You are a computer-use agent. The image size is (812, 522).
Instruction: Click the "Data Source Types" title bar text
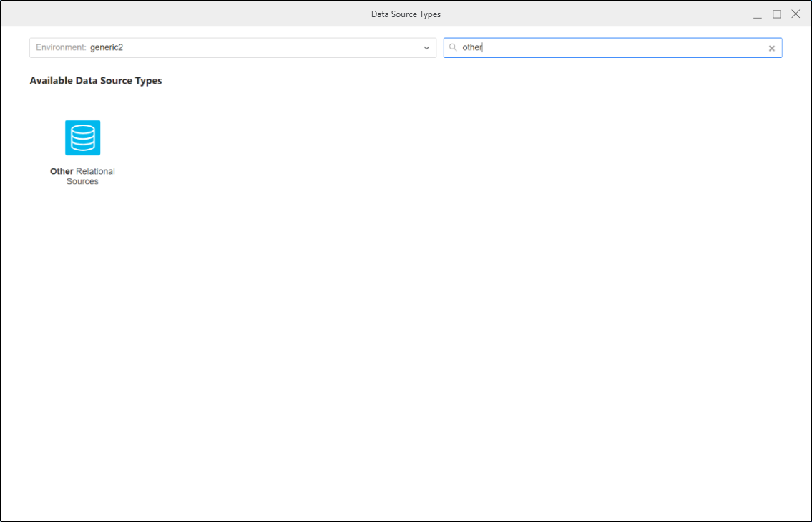406,14
